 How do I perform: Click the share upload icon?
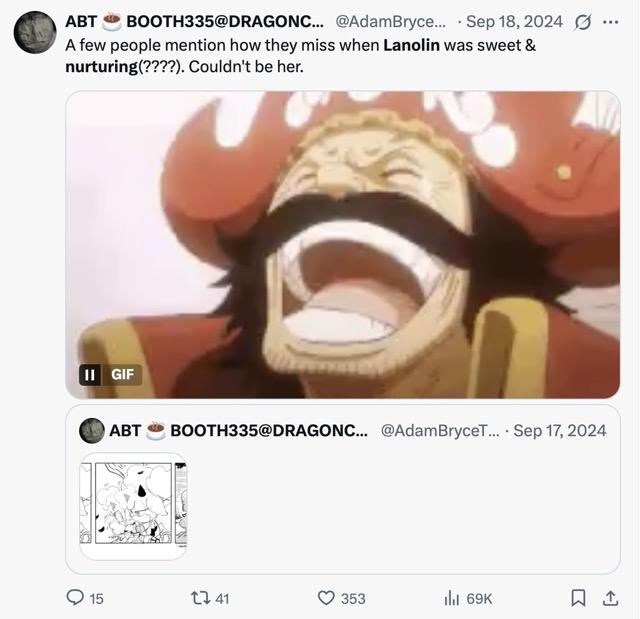[x=610, y=598]
